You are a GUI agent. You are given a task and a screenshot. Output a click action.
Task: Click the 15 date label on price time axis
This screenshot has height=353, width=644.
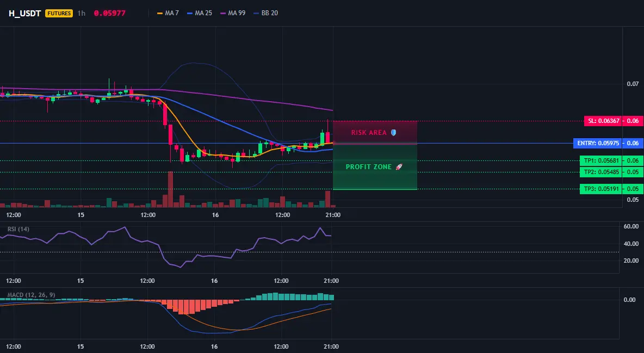(x=81, y=215)
